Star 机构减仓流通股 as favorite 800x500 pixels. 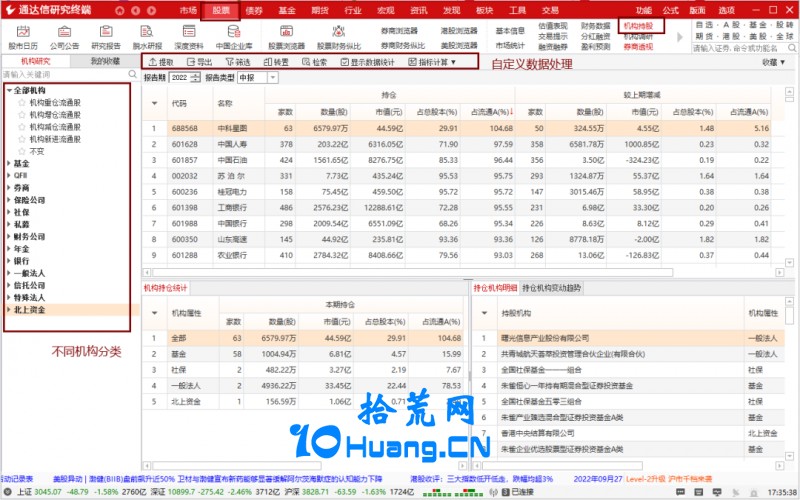tap(21, 127)
